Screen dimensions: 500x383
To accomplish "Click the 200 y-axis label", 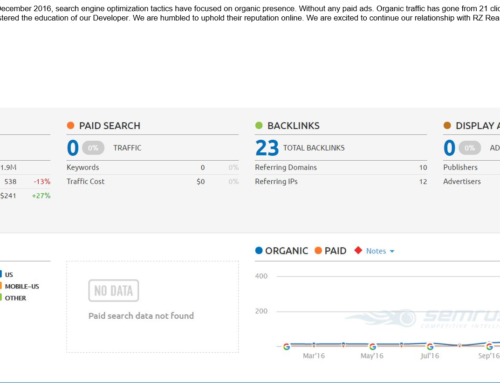I will pyautogui.click(x=261, y=311).
